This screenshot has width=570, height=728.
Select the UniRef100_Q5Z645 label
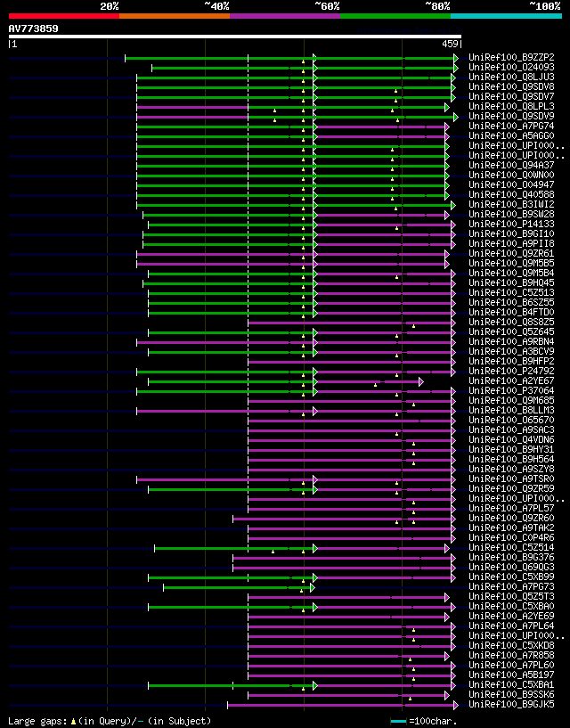tap(511, 332)
